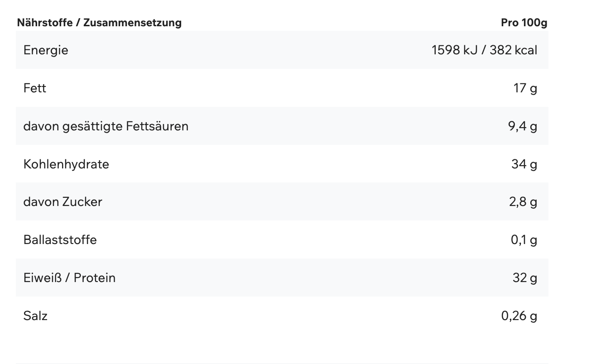This screenshot has height=364, width=596.
Task: Click the 2,8 g sugar value
Action: point(523,201)
